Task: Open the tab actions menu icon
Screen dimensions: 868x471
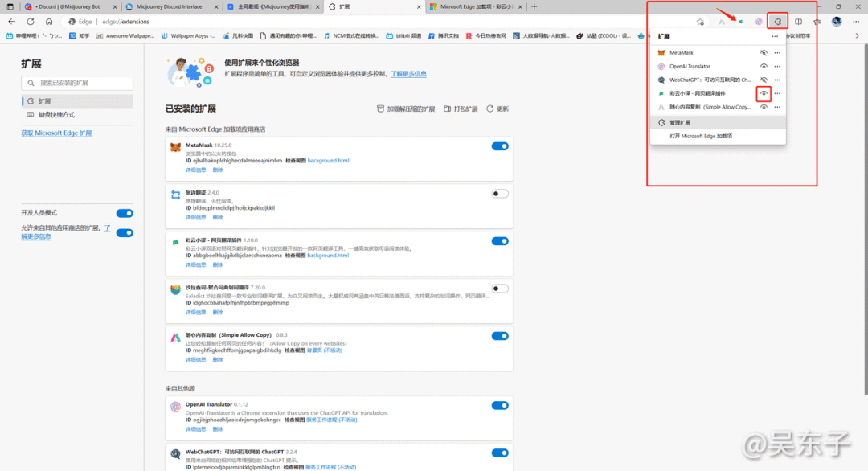Action: tap(10, 6)
